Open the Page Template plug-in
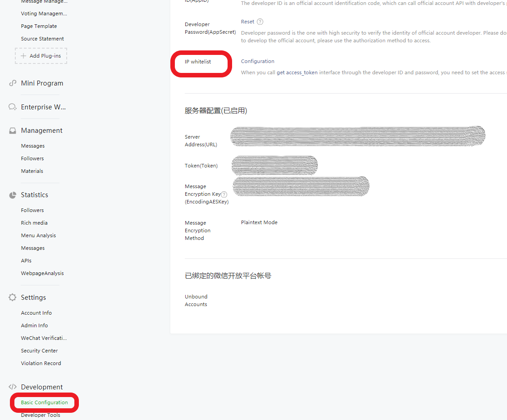 pyautogui.click(x=39, y=26)
